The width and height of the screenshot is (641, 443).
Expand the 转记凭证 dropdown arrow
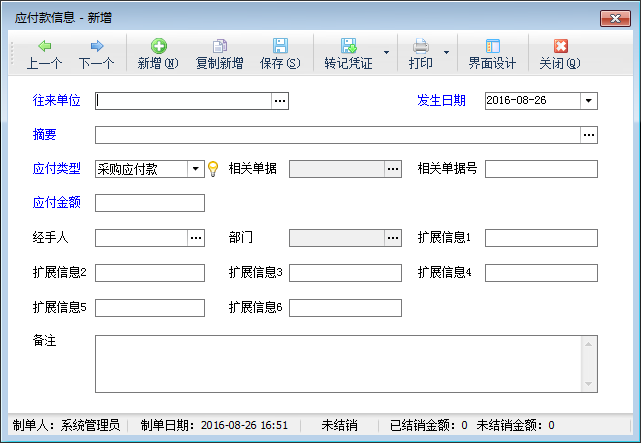point(386,53)
